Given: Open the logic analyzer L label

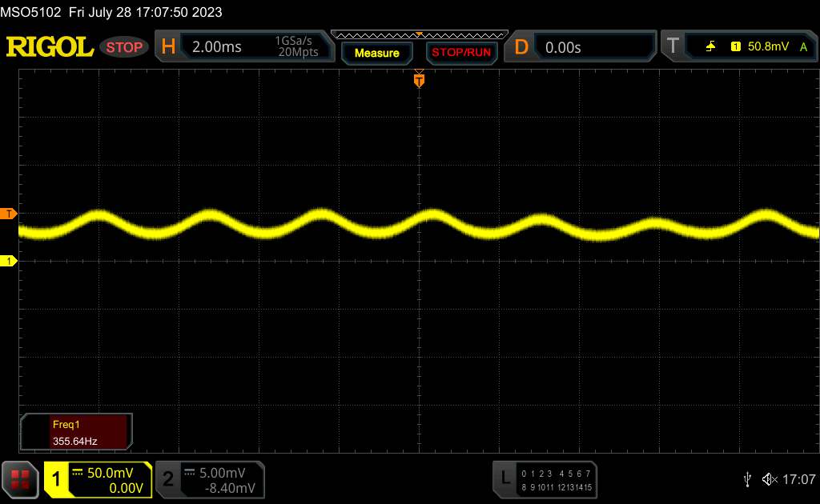Looking at the screenshot, I should coord(505,478).
